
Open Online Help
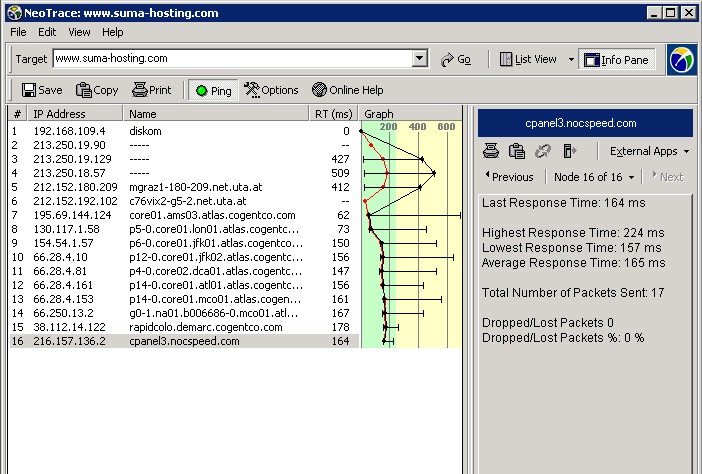[347, 90]
